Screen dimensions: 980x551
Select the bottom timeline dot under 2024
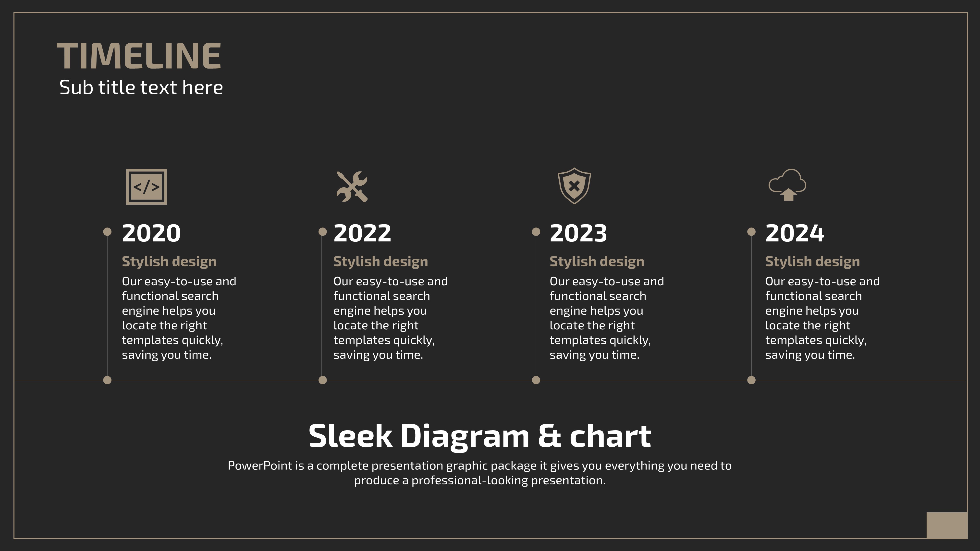coord(751,380)
